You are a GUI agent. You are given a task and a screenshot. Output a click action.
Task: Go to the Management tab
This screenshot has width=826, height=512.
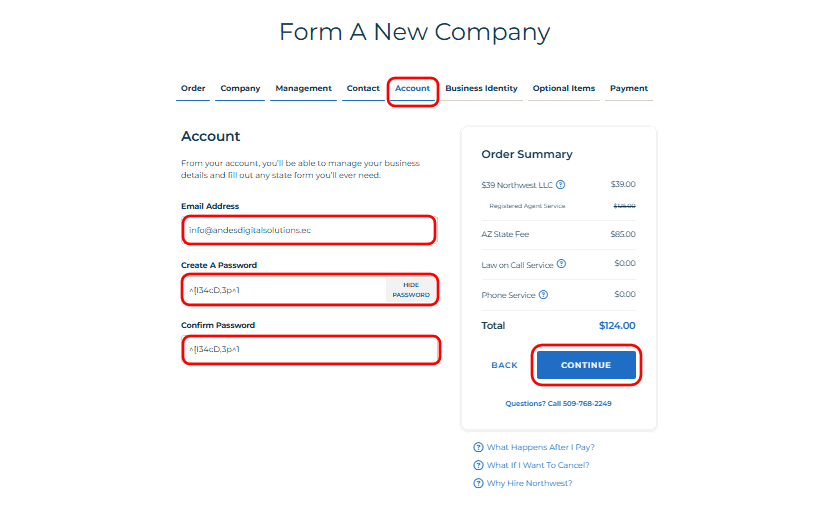(x=303, y=89)
